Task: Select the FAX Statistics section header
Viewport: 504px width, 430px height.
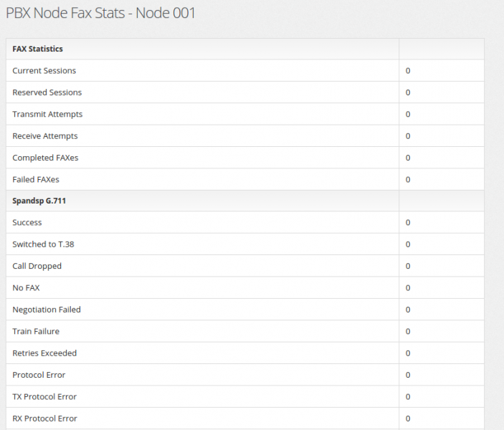Action: click(37, 49)
